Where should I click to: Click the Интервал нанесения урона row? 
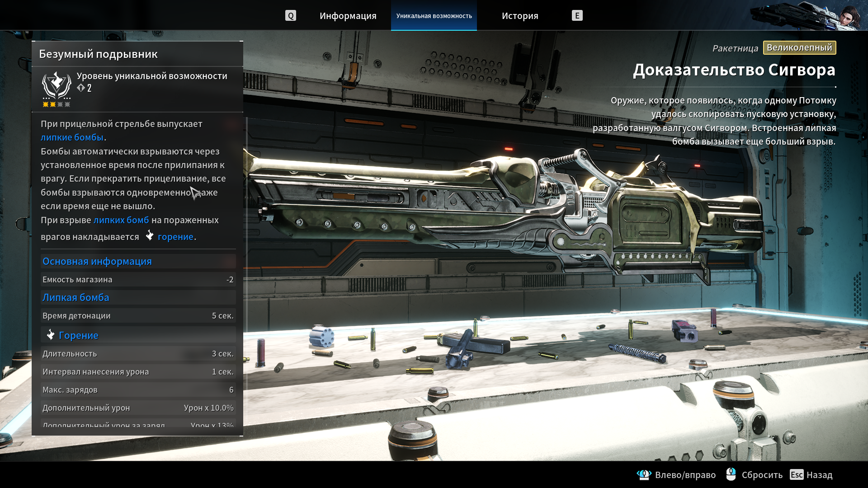coord(138,372)
